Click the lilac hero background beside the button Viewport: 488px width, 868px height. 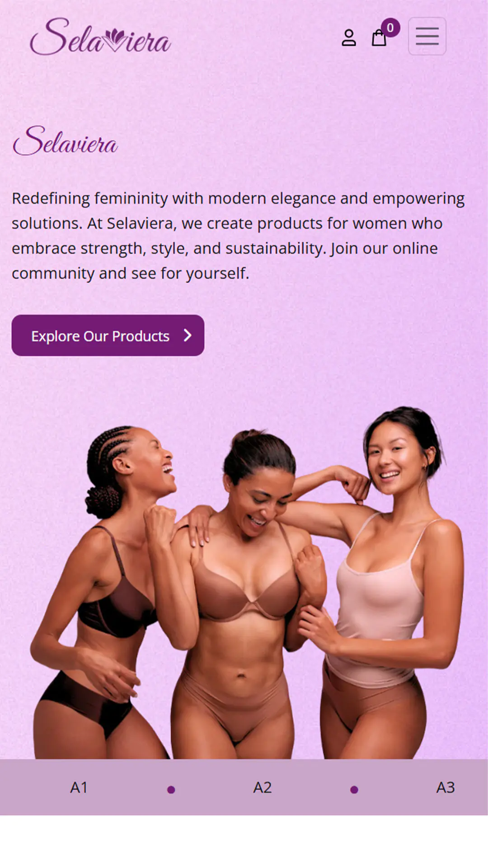(343, 335)
